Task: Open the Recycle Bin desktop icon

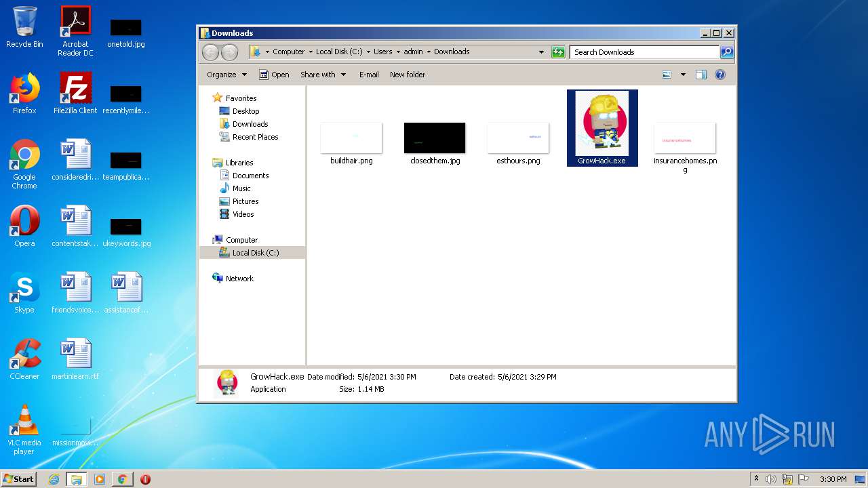Action: tap(24, 27)
